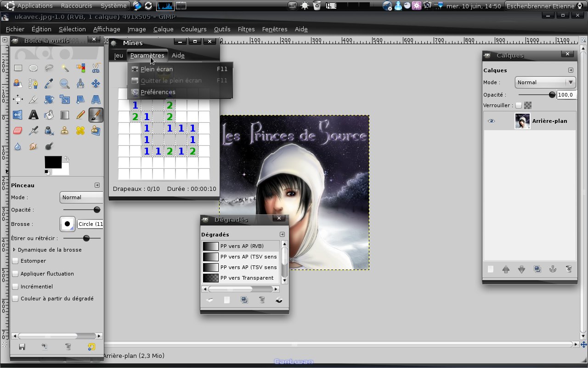
Task: Open Dégradés panel configuration menu arrow
Action: 282,235
